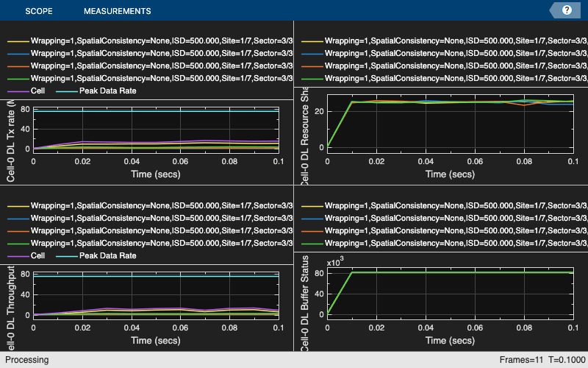
Task: Toggle blue legend entry in DL Tx rate plot
Action: (150, 53)
